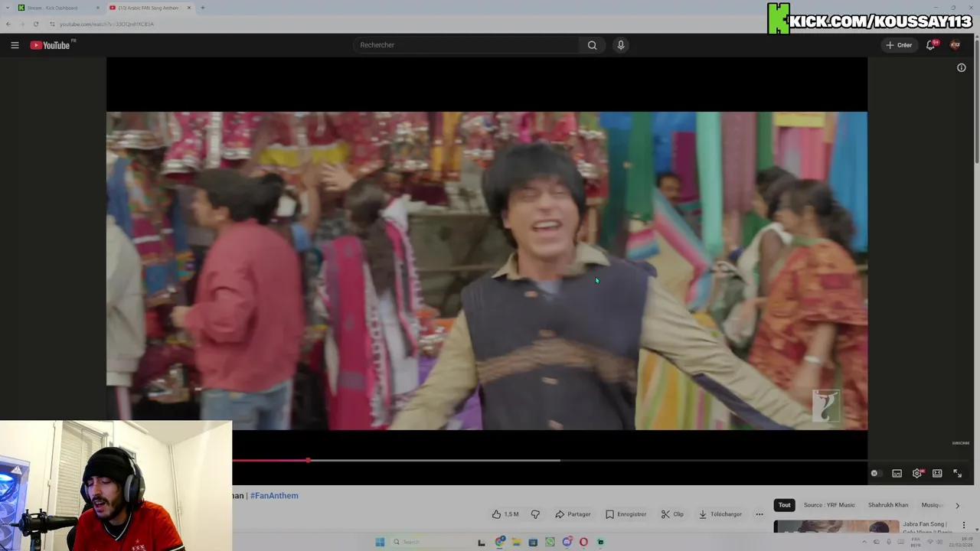Click the magnifier search button
Screen dimensions: 980x551
[592, 45]
